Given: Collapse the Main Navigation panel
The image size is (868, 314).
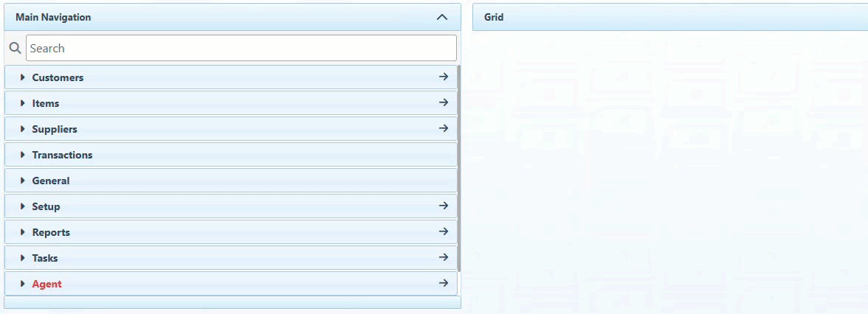Looking at the screenshot, I should [442, 17].
